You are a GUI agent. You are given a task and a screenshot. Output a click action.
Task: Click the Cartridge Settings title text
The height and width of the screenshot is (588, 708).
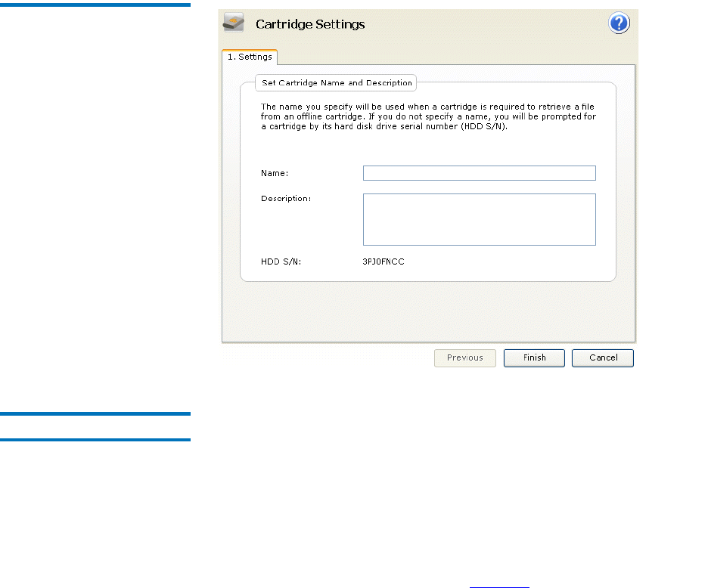pyautogui.click(x=310, y=24)
